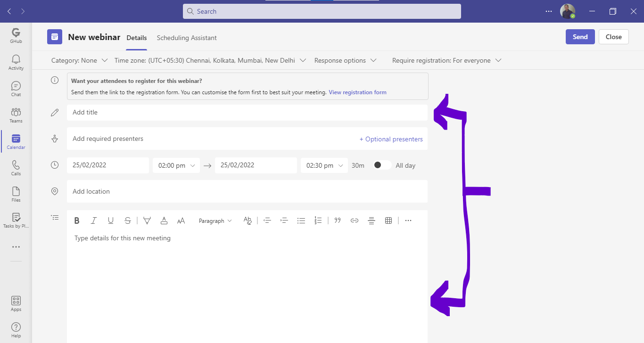644x343 pixels.
Task: Open the profile picture menu
Action: point(568,11)
